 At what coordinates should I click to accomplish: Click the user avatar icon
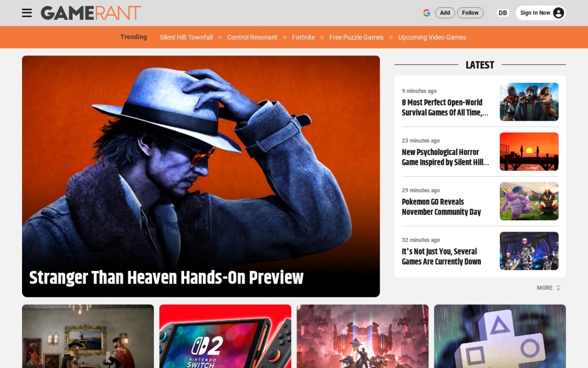[558, 13]
